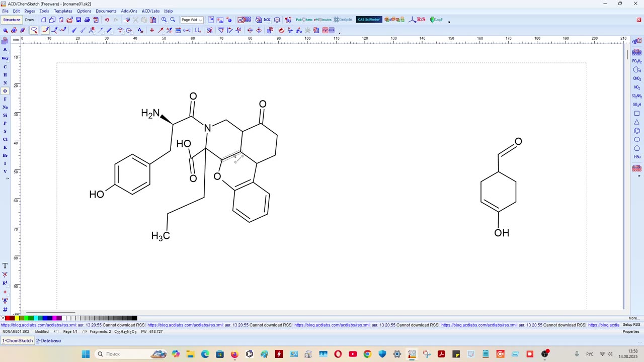Insert cyclopropane triangle template

tap(637, 122)
